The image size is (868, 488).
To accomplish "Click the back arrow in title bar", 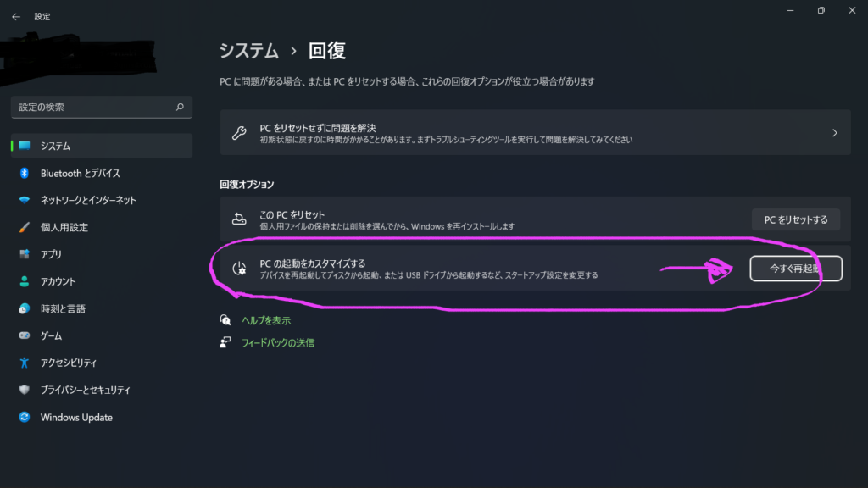I will tap(16, 17).
